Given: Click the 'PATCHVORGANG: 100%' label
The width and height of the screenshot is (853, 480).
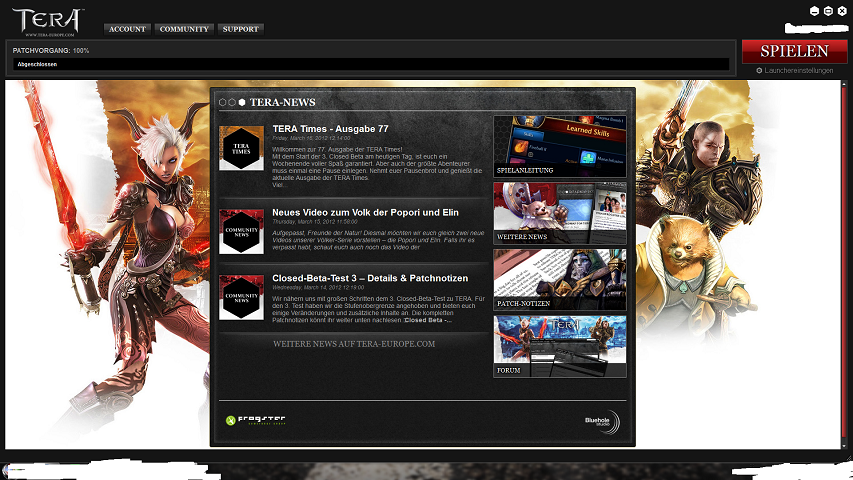Looking at the screenshot, I should [51, 51].
